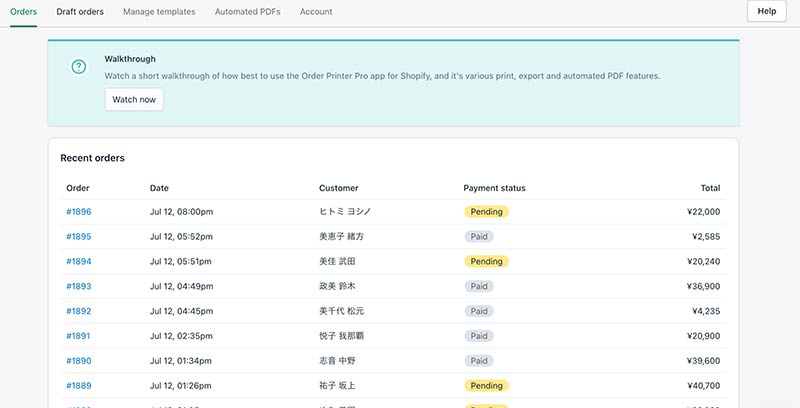Screen dimensions: 800x408
Task: Click Pending badge on order #1896 row
Action: (486, 212)
